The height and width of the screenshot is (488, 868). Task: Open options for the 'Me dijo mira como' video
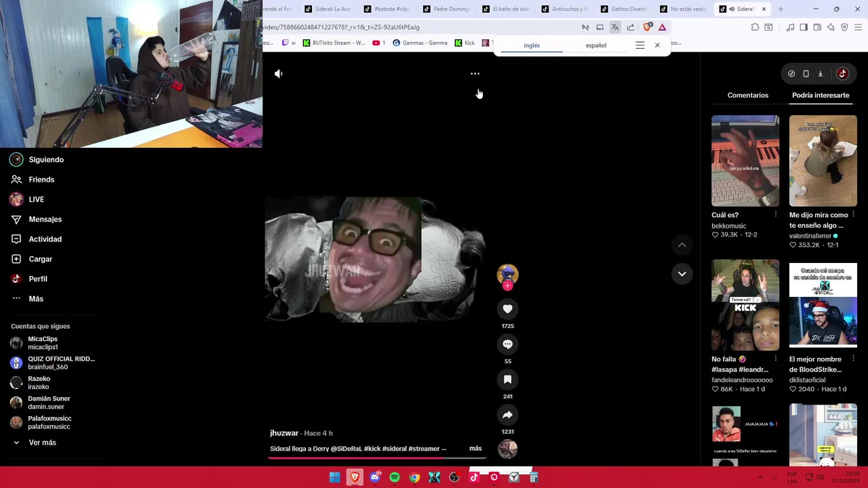tap(853, 215)
